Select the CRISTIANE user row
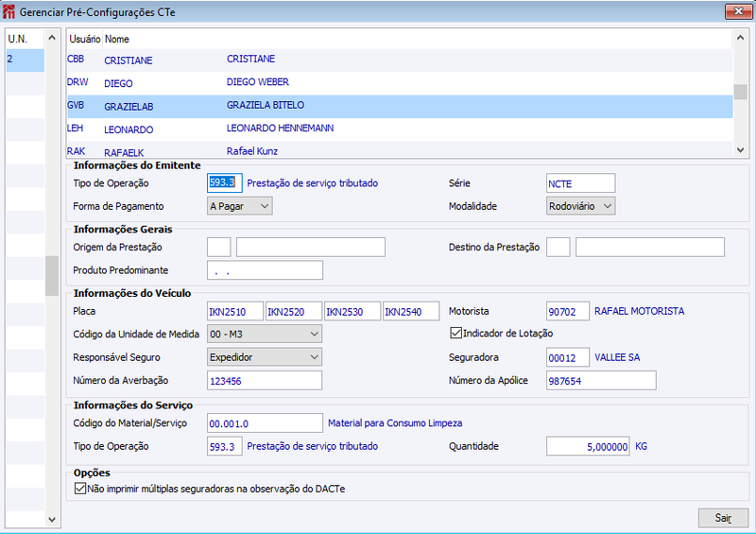Screen dimensions: 756x534 pos(399,60)
